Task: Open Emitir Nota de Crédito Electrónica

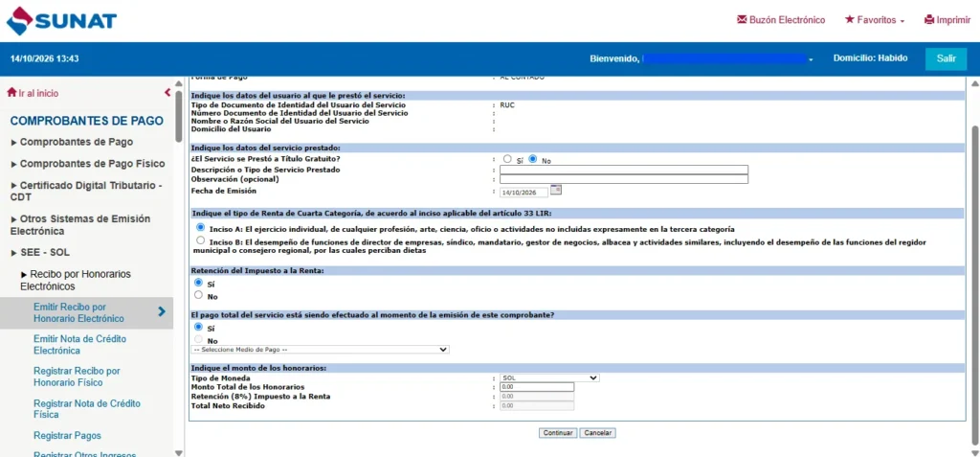Action: [x=80, y=345]
